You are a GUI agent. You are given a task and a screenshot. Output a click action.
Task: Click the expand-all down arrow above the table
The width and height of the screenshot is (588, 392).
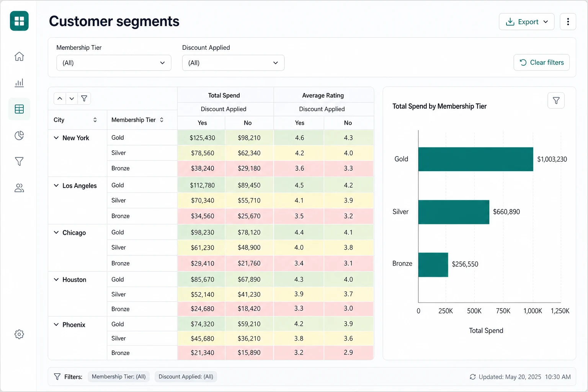[72, 98]
